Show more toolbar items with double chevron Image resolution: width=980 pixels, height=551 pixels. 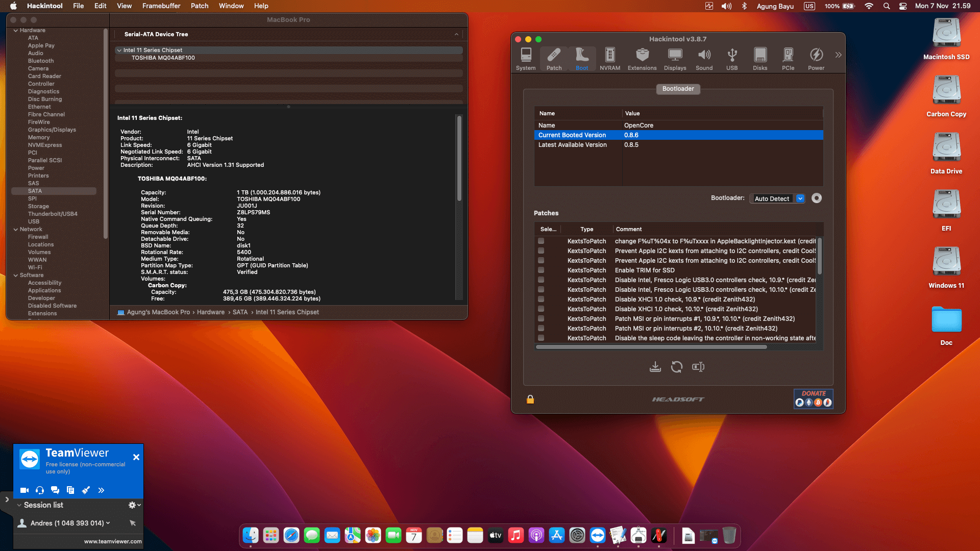[838, 55]
